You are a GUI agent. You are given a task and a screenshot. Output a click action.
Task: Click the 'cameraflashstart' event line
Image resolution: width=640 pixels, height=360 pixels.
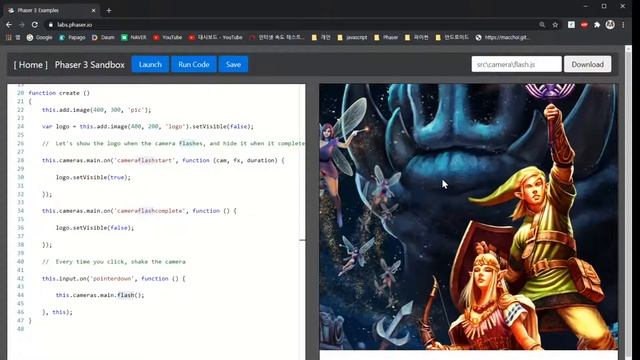[x=163, y=160]
